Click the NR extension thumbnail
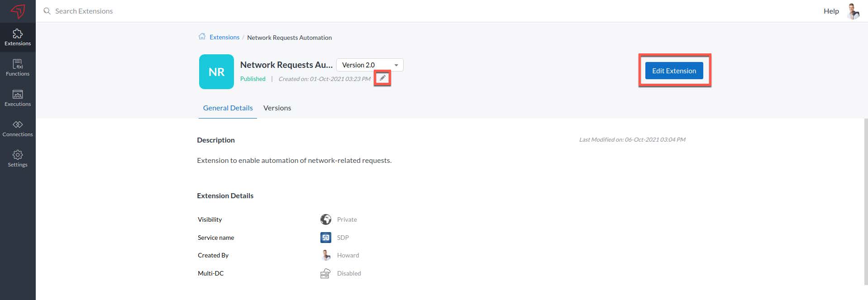This screenshot has width=868, height=300. 216,71
